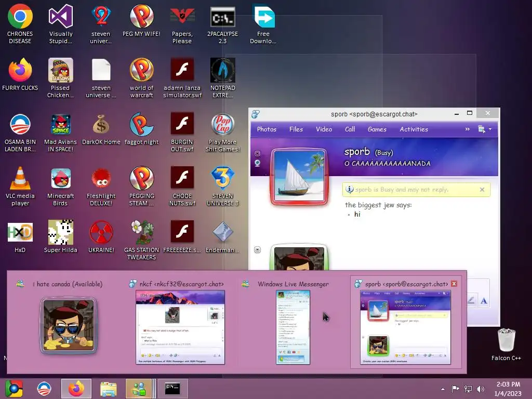Click the font letter A icon in chat
The height and width of the screenshot is (399, 532).
[484, 300]
